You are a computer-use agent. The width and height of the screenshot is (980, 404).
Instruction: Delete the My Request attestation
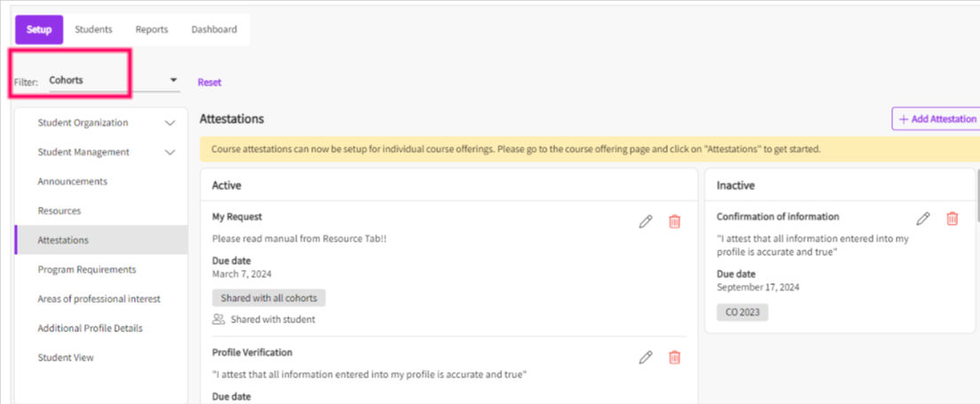coord(674,221)
